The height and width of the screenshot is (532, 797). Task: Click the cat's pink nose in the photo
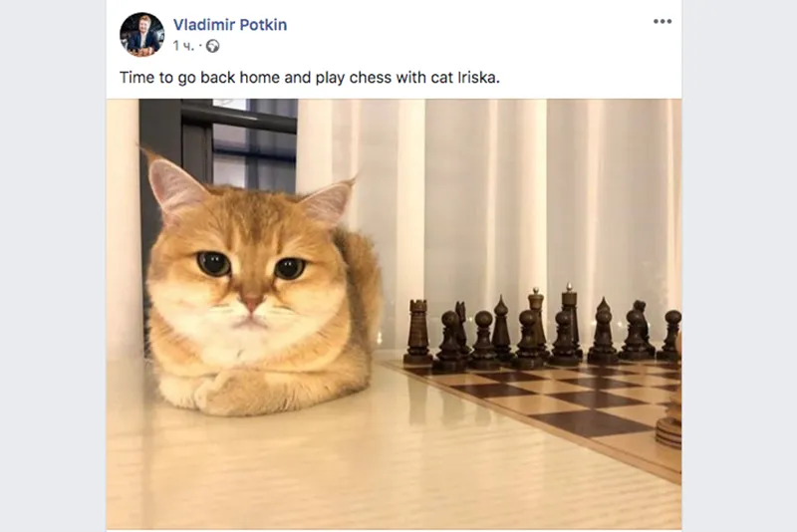(252, 303)
